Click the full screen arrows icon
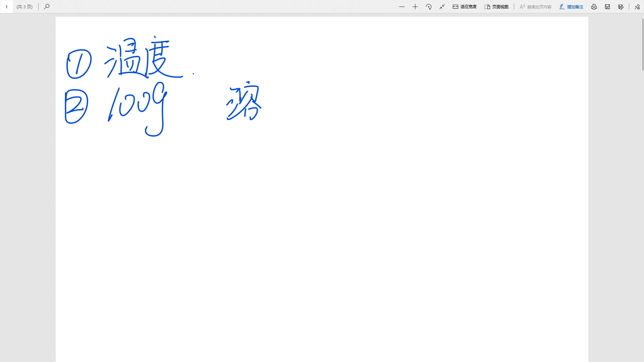The image size is (644, 362). [x=442, y=7]
